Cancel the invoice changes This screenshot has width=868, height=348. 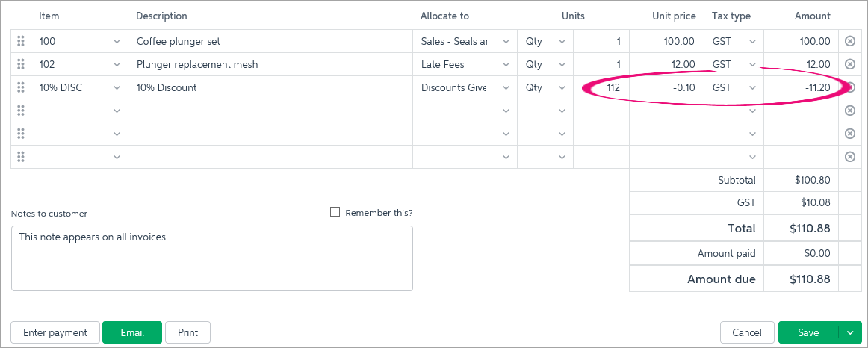[x=747, y=332]
